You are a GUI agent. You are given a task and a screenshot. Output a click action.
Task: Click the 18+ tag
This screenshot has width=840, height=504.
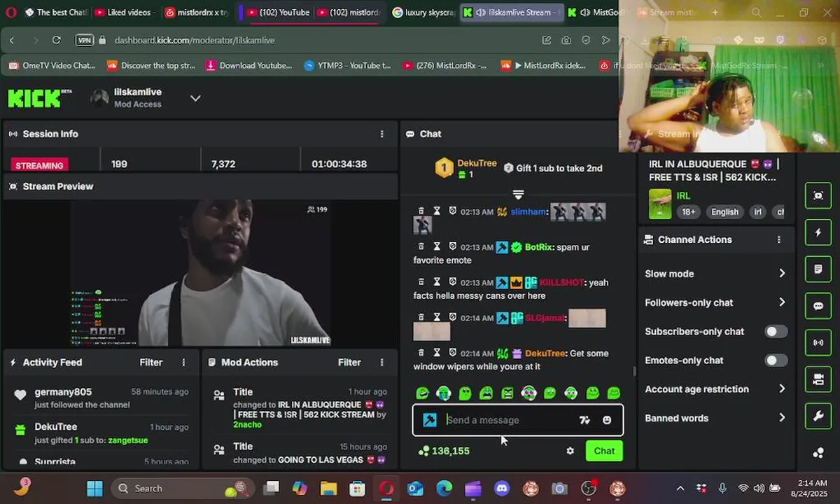pos(689,212)
